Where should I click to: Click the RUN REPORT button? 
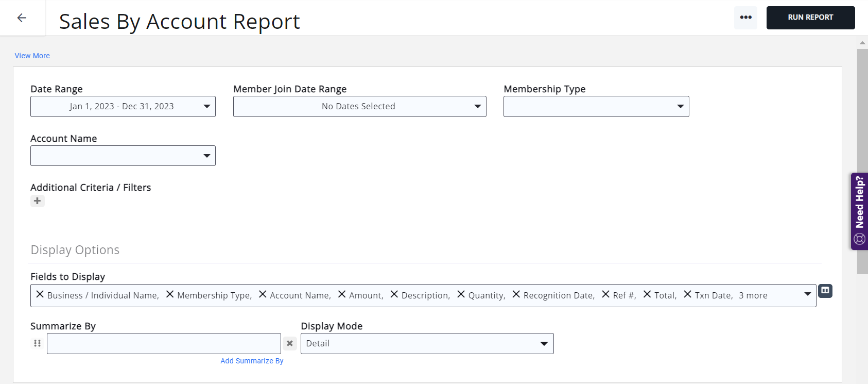pos(810,18)
